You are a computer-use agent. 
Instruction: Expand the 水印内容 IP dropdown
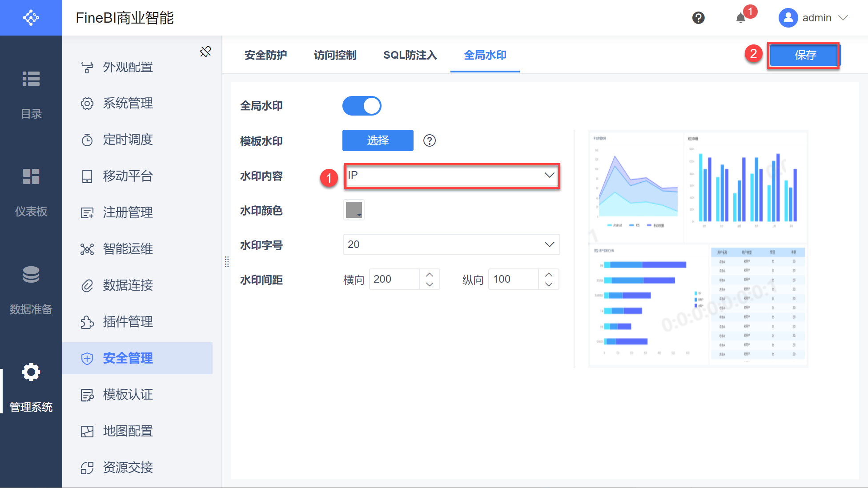(451, 176)
